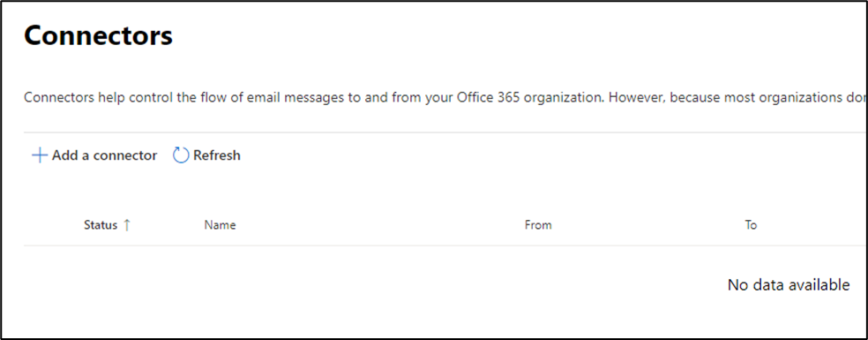
Task: Click the To column header
Action: click(x=751, y=224)
